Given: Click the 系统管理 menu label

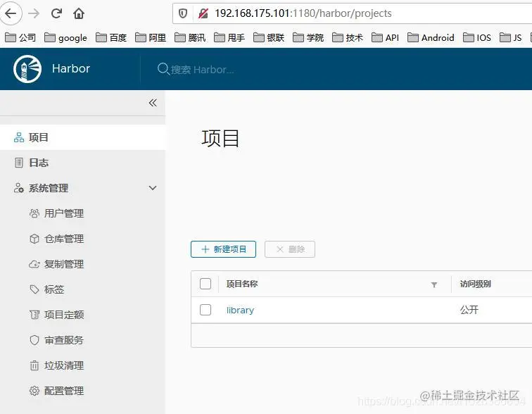Looking at the screenshot, I should (x=49, y=188).
